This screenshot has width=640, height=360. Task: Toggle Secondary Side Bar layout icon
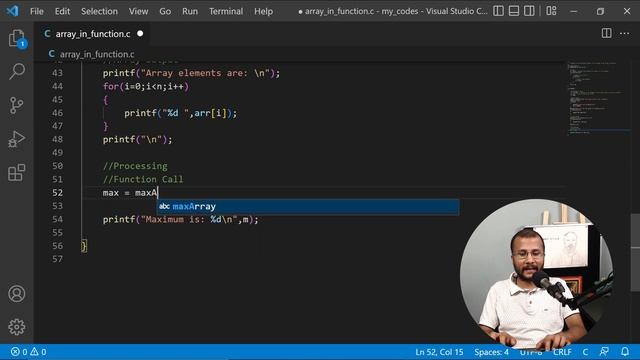pyautogui.click(x=529, y=11)
